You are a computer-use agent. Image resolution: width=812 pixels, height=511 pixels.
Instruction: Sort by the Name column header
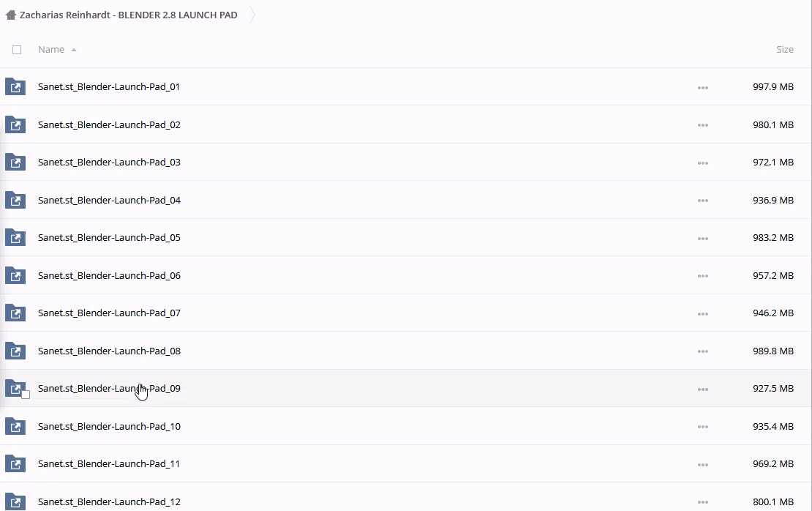click(x=51, y=50)
